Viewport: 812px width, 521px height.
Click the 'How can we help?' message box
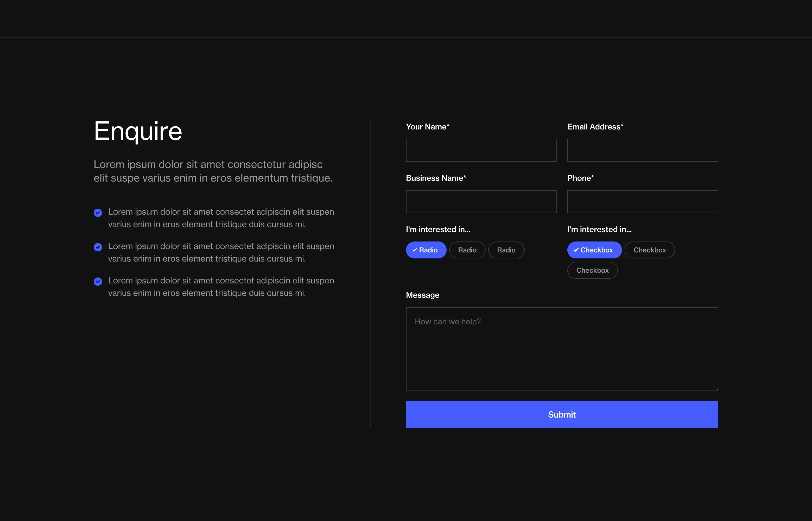tap(562, 349)
